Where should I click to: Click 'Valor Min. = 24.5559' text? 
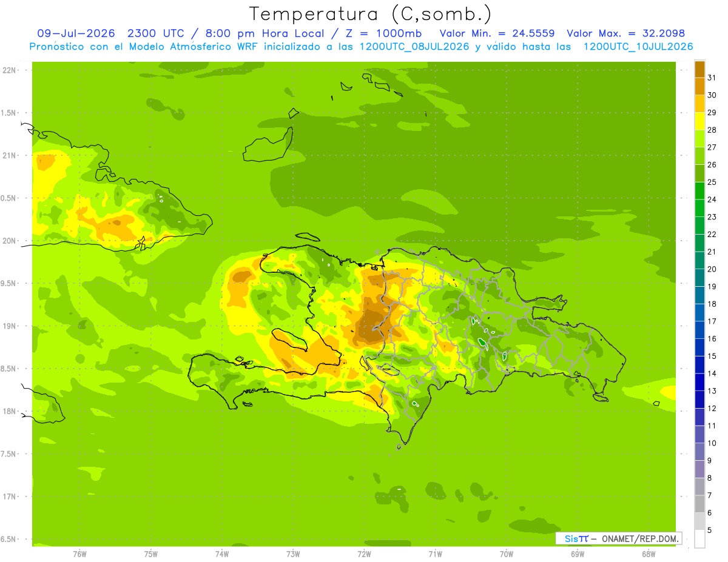tap(497, 33)
